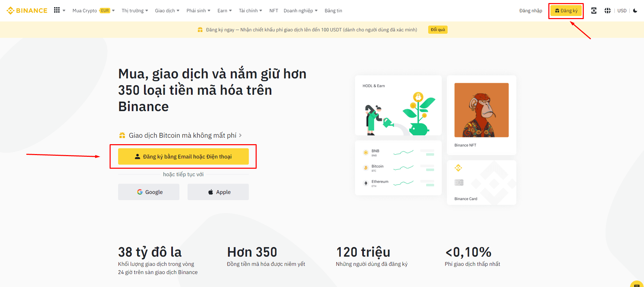Expand Giao dịch menu
Screen dimensions: 644x287
coord(167,11)
